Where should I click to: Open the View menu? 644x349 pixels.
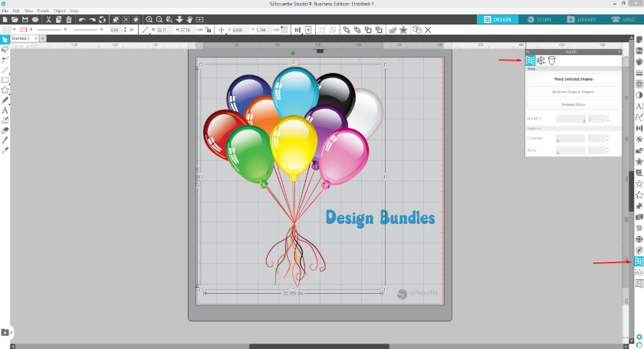[x=28, y=11]
